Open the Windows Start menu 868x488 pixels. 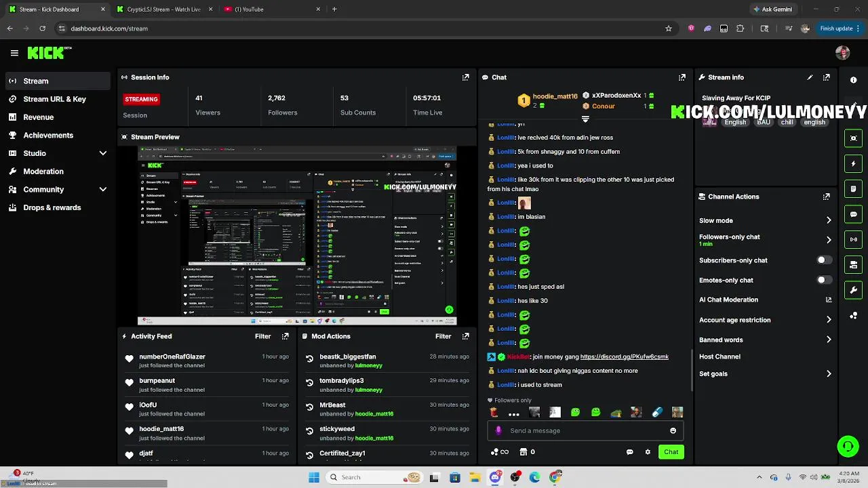coord(314,477)
